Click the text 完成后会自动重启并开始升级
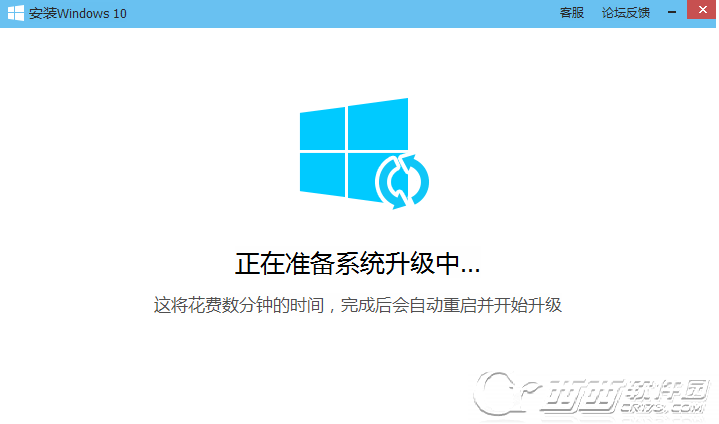 coord(451,305)
